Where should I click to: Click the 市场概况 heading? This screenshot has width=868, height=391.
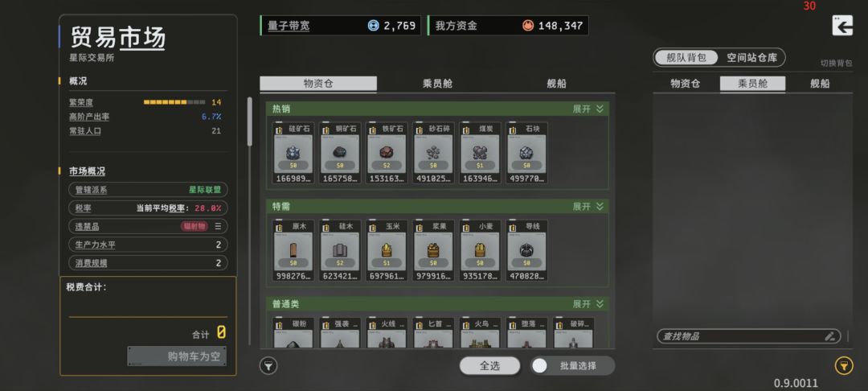tap(87, 171)
